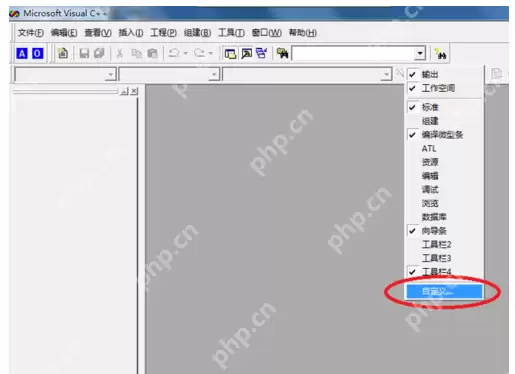Screen dimensions: 515x374
Task: Open the second WizardBar filter combo box
Action: coord(169,74)
